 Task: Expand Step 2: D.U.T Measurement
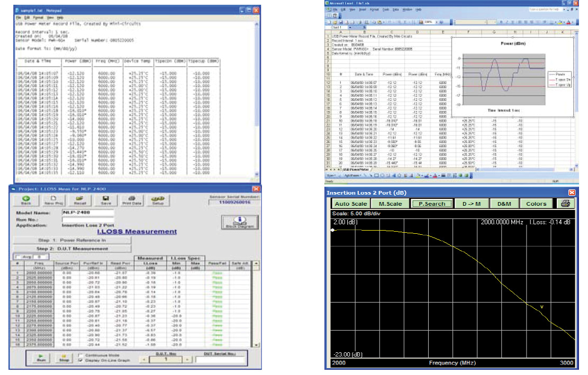tap(71, 248)
